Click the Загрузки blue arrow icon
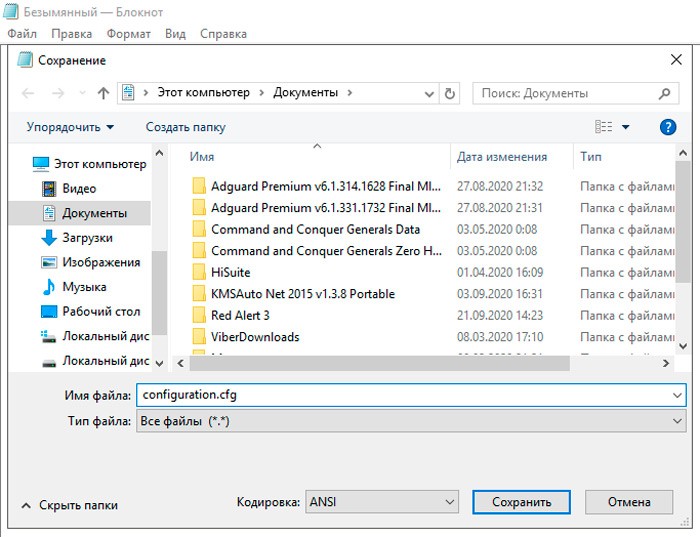700x537 pixels. coord(49,238)
